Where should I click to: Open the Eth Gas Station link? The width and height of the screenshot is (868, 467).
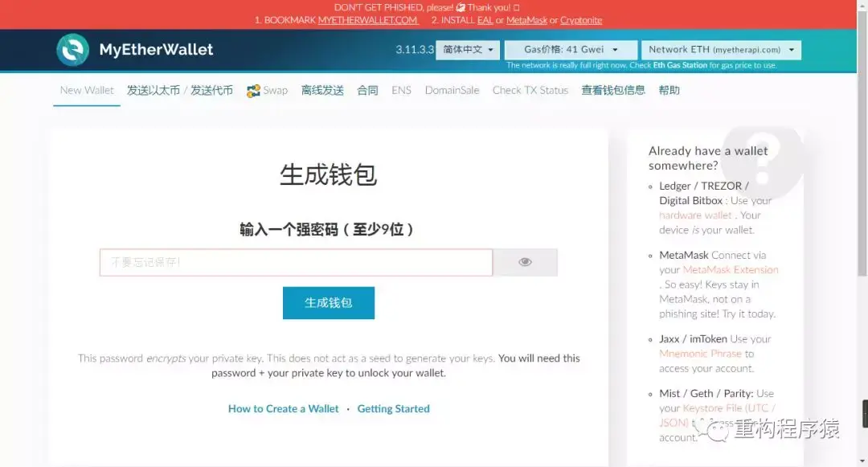(680, 65)
